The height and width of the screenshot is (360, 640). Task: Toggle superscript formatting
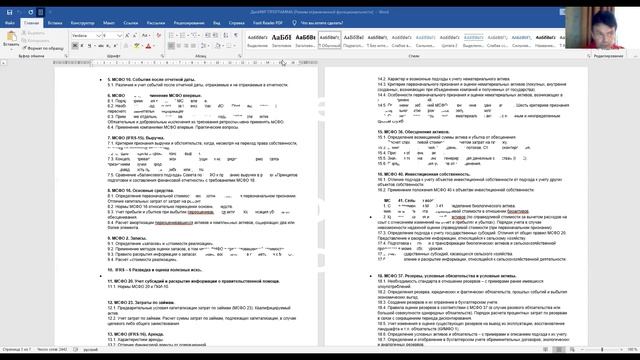(x=115, y=46)
